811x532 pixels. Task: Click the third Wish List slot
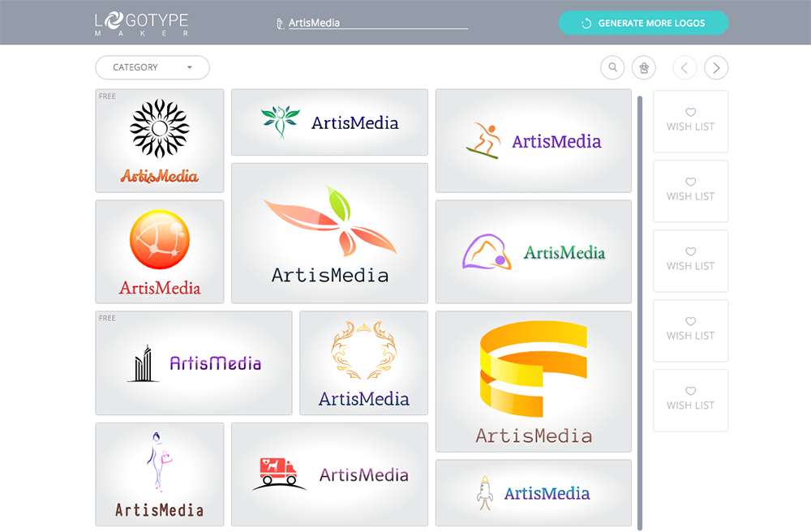(x=690, y=261)
